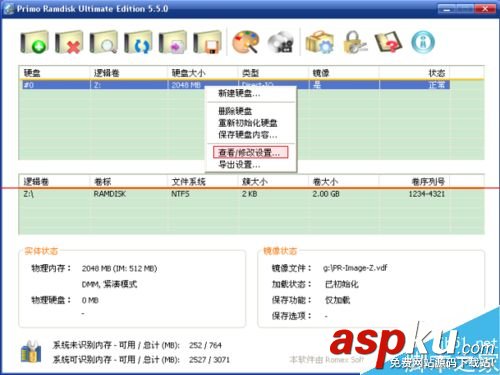Click the 已初始化 load status value

click(342, 284)
